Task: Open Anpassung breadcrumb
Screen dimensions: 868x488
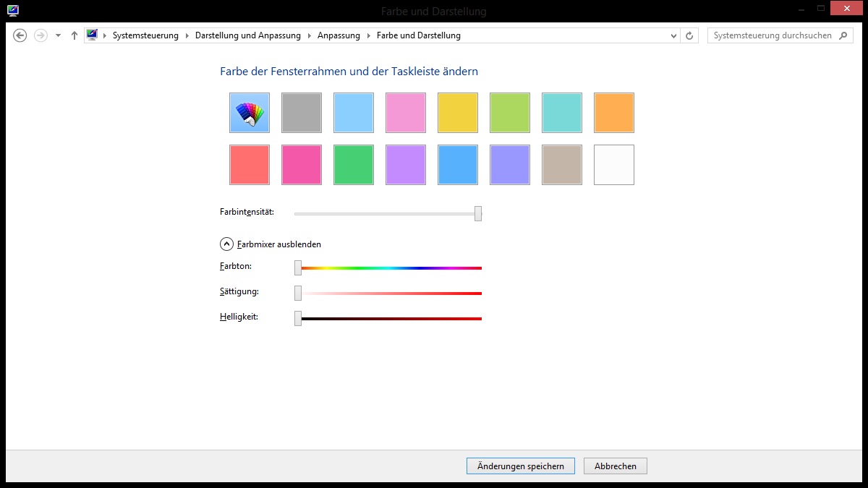Action: pos(339,35)
